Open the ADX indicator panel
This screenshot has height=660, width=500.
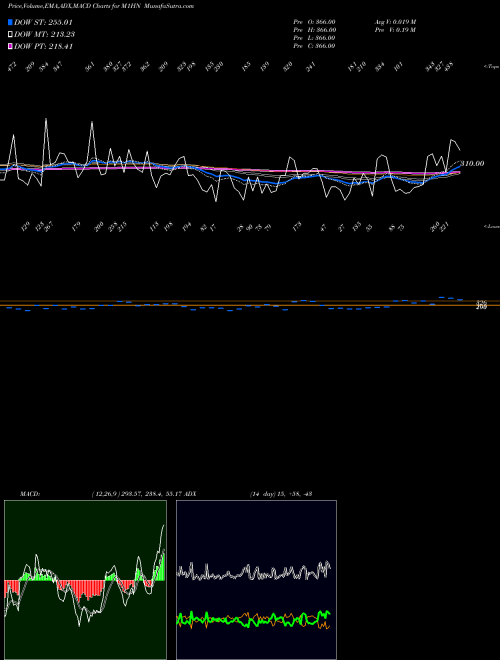tap(256, 580)
